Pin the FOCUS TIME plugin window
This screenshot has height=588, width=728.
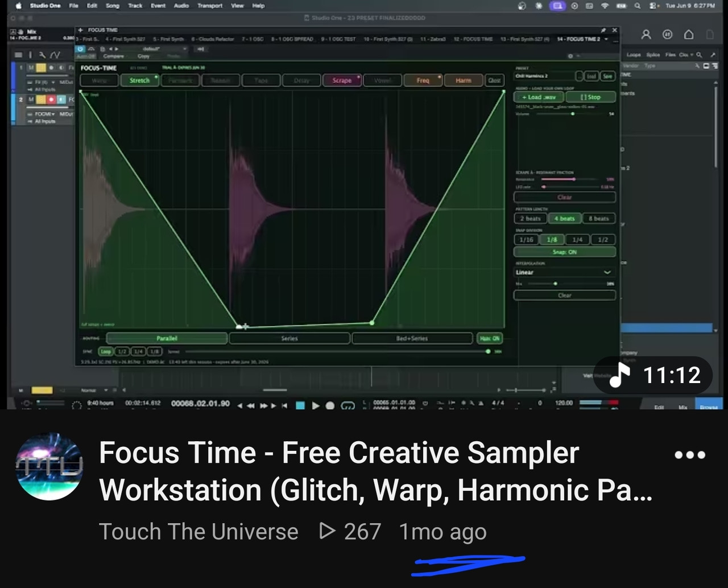pyautogui.click(x=603, y=30)
